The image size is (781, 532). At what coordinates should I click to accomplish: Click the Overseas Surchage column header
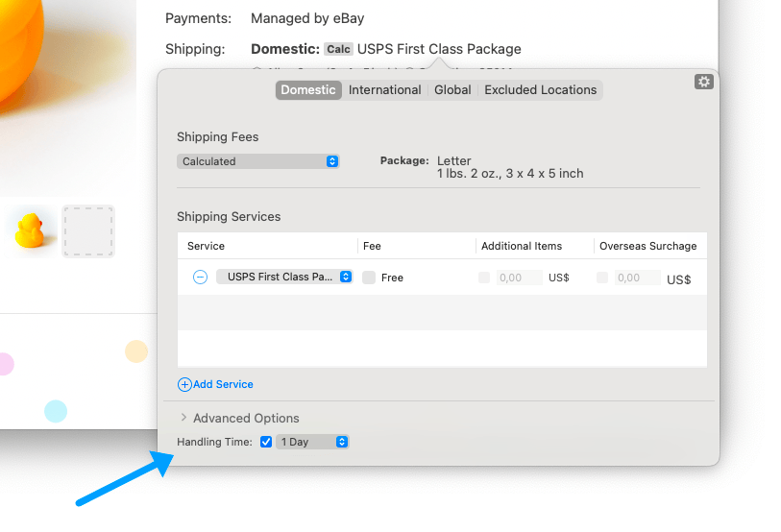pyautogui.click(x=648, y=246)
